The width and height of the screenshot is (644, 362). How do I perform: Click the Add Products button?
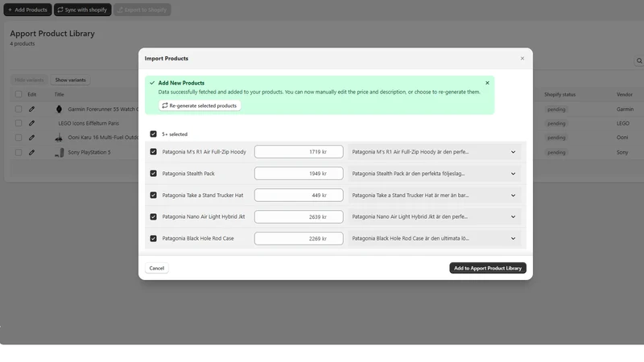click(27, 10)
